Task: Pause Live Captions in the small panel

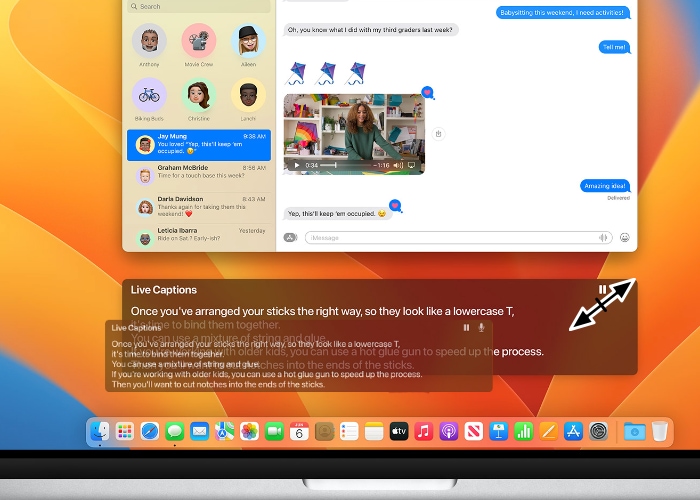Action: [466, 327]
